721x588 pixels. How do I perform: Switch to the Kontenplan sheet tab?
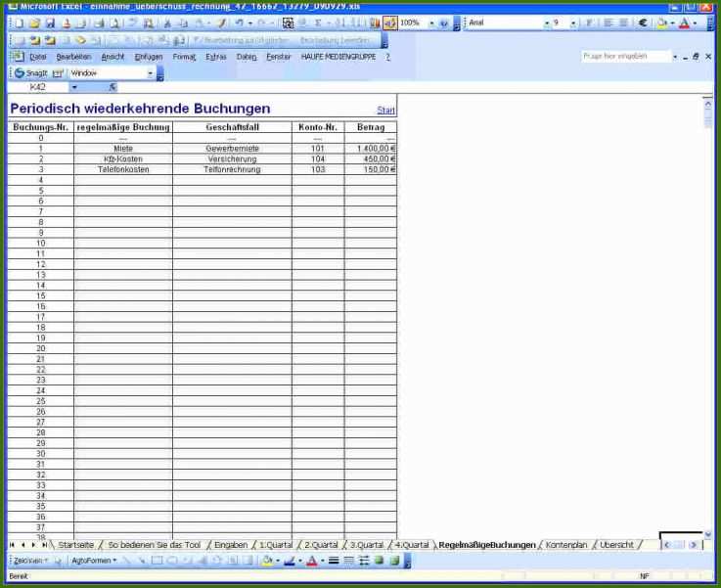[x=566, y=544]
